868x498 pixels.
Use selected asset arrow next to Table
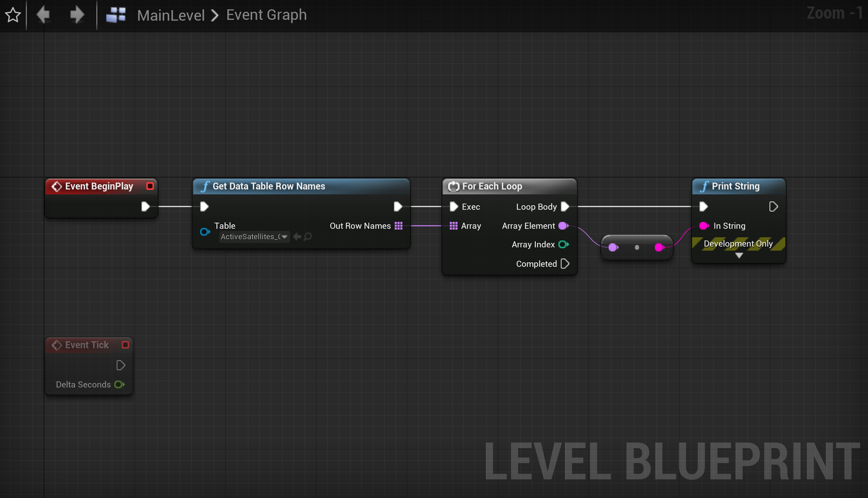click(297, 237)
